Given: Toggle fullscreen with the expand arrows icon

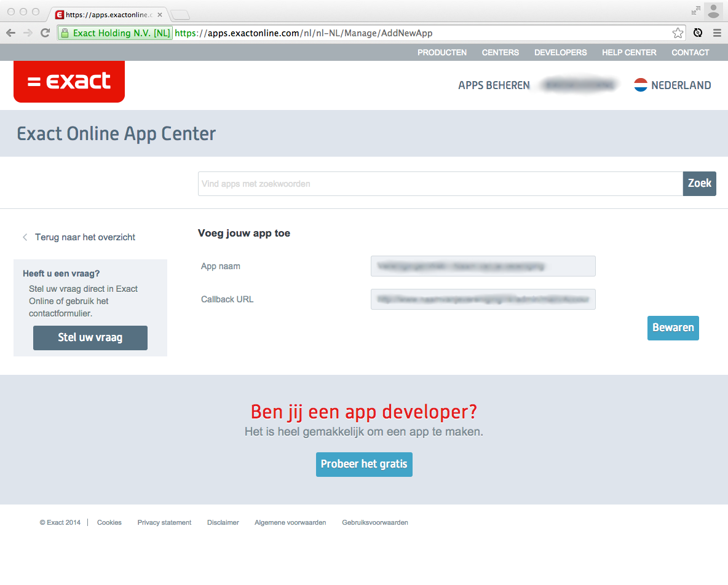Looking at the screenshot, I should click(695, 10).
